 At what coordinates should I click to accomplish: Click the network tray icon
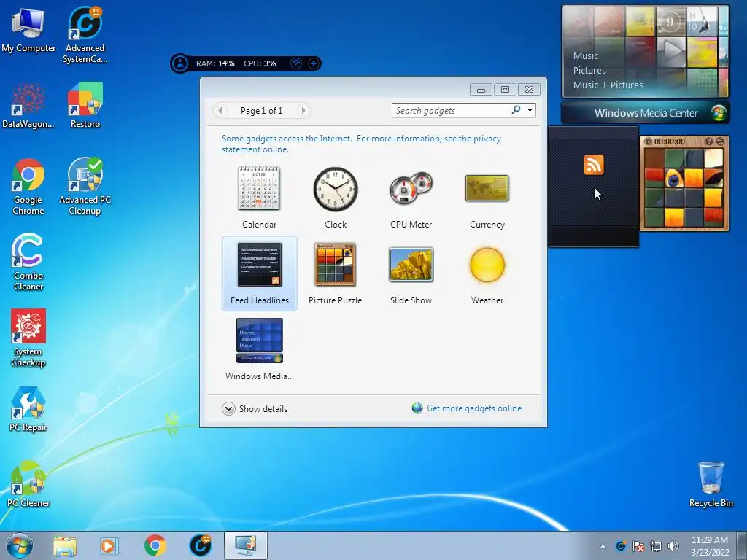pos(656,546)
